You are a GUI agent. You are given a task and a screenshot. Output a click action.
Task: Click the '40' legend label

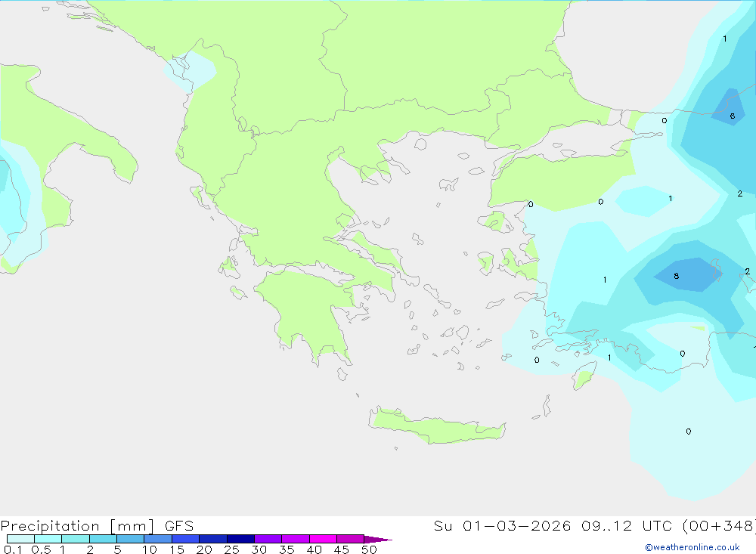[314, 549]
